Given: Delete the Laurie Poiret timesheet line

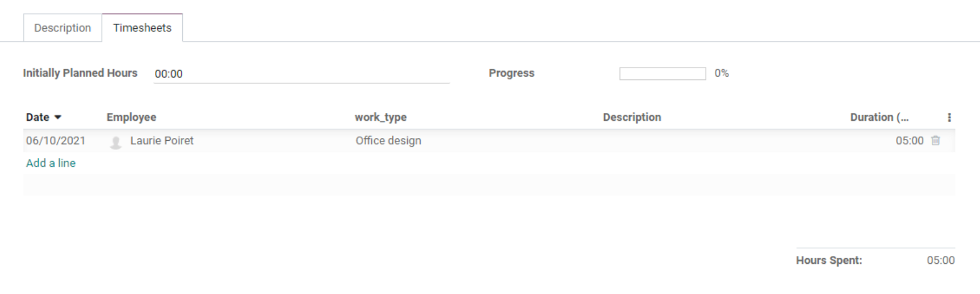Looking at the screenshot, I should 936,141.
